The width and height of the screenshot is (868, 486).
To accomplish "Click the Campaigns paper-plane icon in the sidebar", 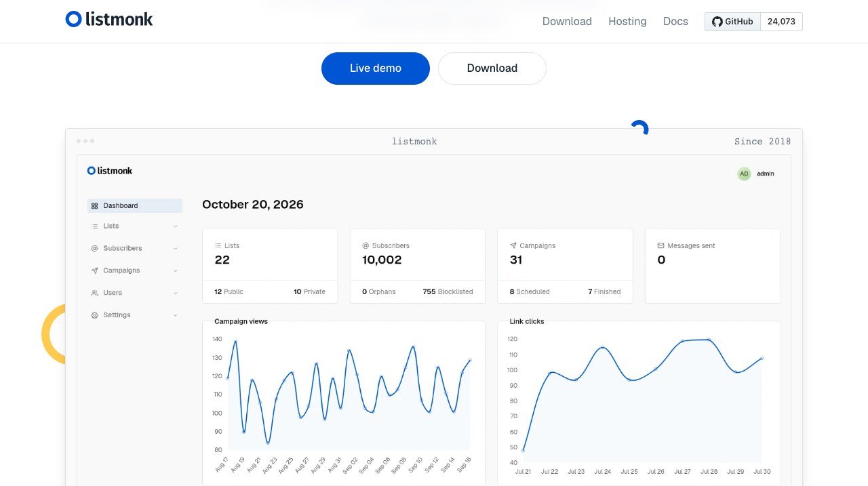I will 94,270.
